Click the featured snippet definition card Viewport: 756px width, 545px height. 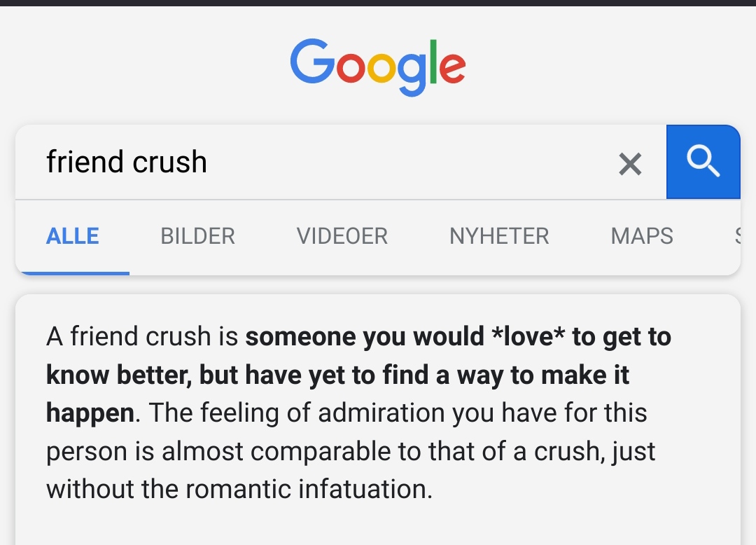pyautogui.click(x=378, y=420)
